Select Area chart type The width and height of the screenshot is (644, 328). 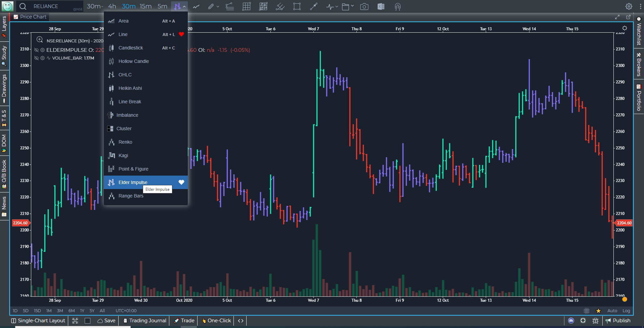(146, 21)
